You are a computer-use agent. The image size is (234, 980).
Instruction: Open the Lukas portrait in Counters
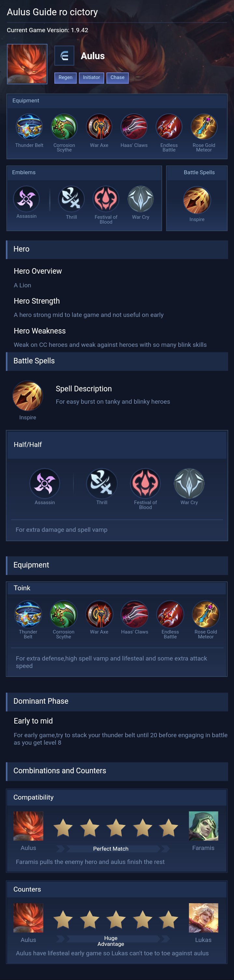203,918
